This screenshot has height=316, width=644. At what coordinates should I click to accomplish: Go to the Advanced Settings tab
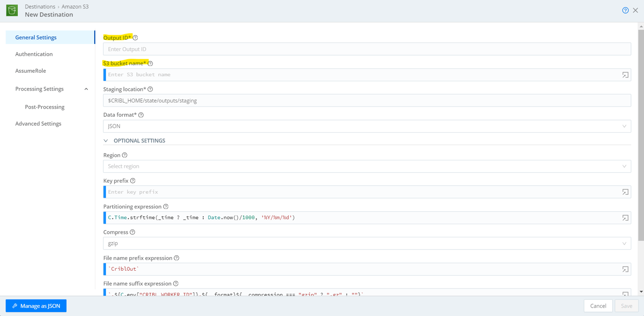[x=38, y=124]
